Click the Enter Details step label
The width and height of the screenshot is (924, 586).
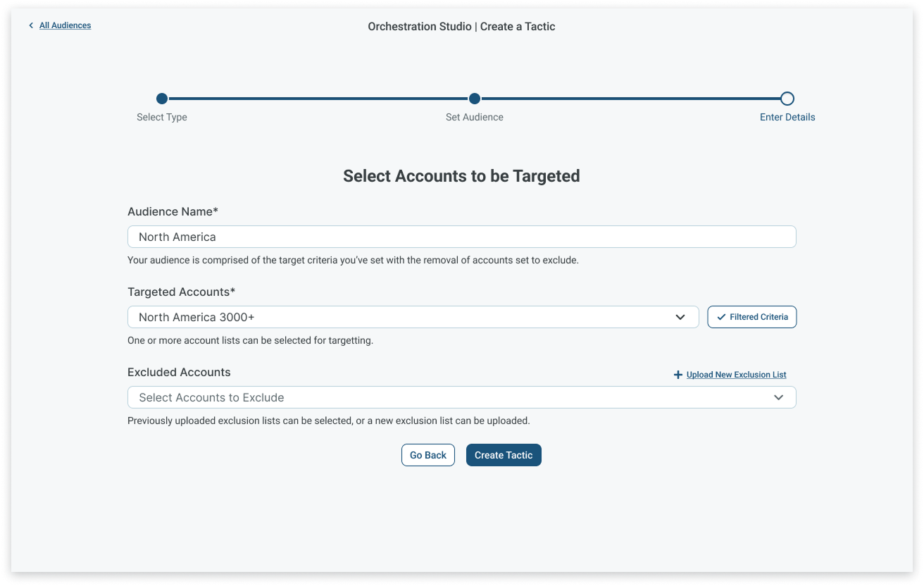(787, 117)
